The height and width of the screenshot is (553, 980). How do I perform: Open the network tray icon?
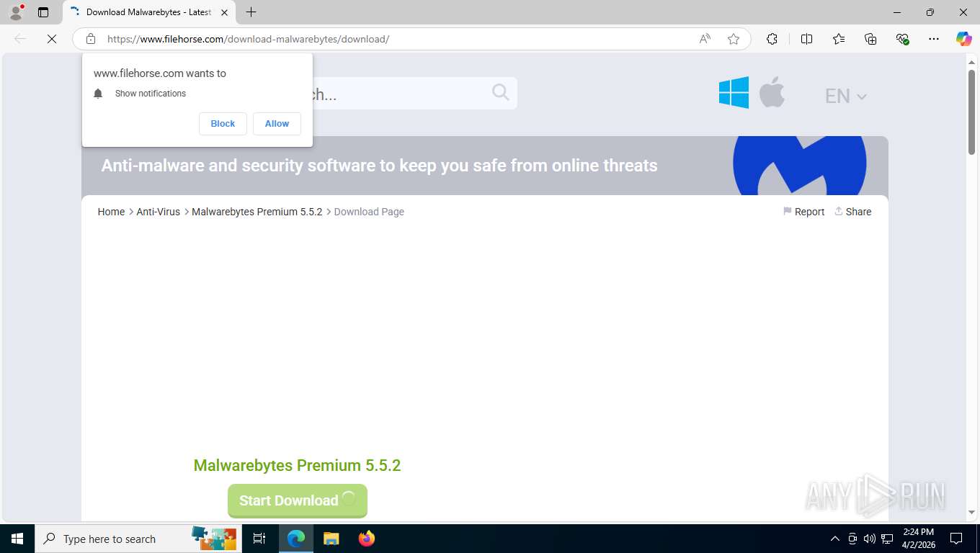tap(887, 539)
